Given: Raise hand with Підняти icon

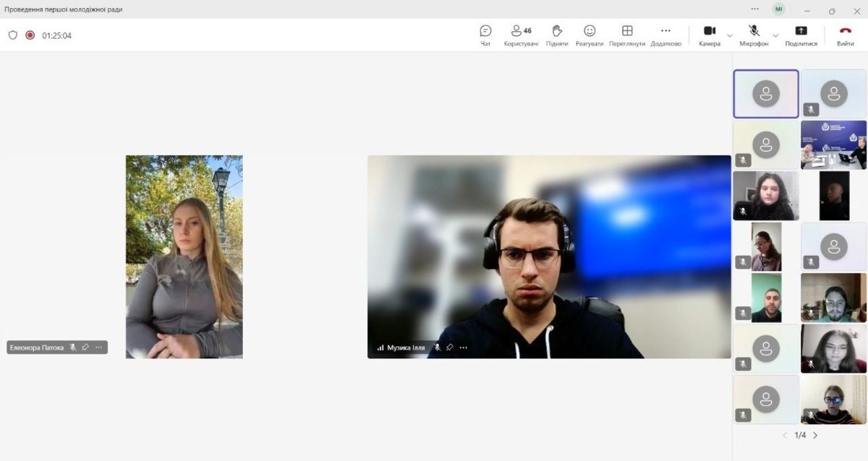Looking at the screenshot, I should point(557,35).
